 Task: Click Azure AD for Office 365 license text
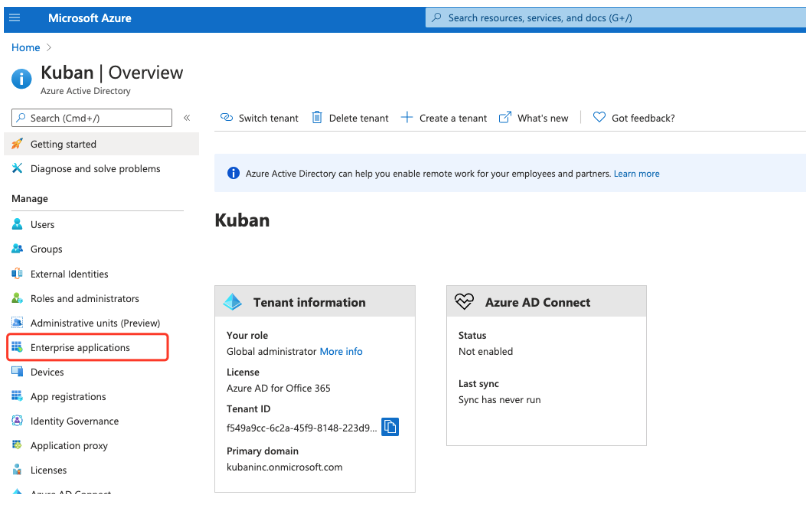click(278, 388)
